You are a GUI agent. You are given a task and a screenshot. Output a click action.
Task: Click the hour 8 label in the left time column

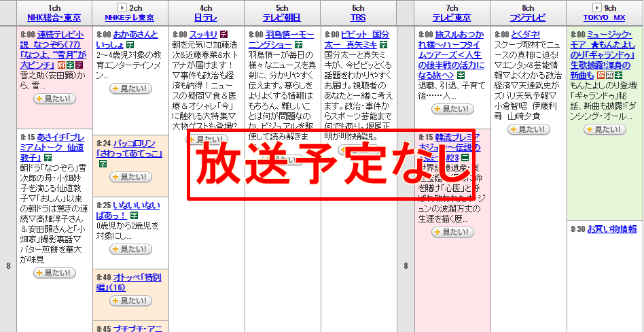click(8, 266)
